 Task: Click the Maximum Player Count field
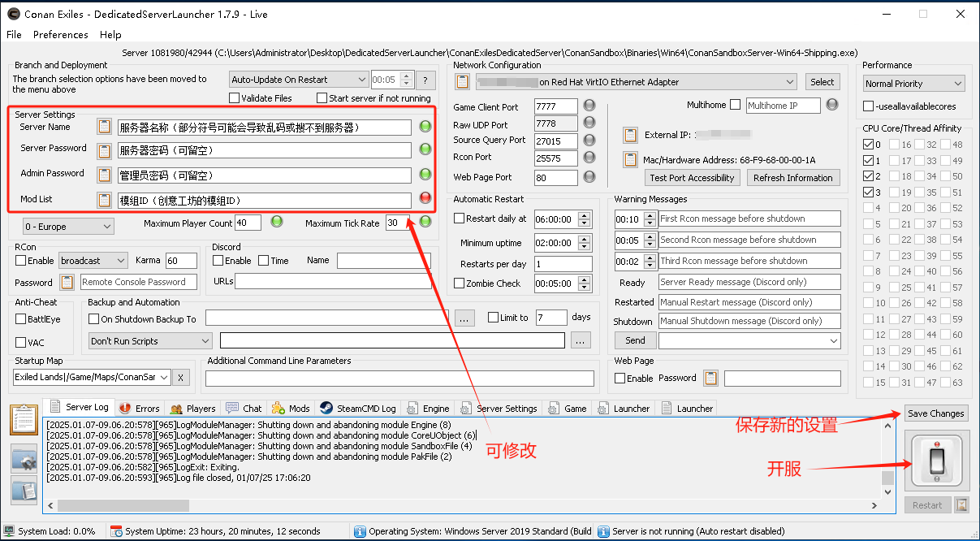pos(248,223)
